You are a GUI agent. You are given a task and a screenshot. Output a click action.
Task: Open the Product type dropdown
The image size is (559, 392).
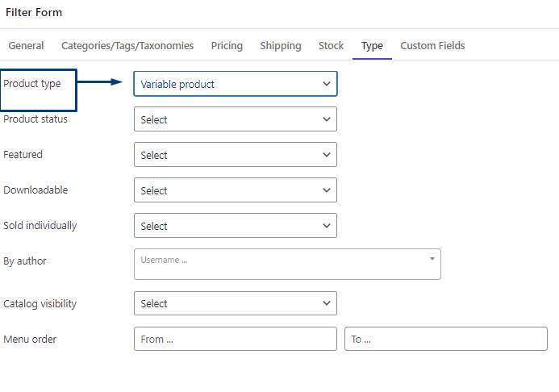tap(236, 84)
